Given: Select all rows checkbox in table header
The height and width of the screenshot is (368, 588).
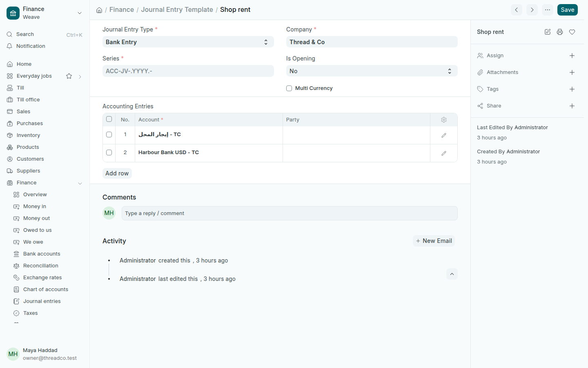Looking at the screenshot, I should (x=109, y=119).
